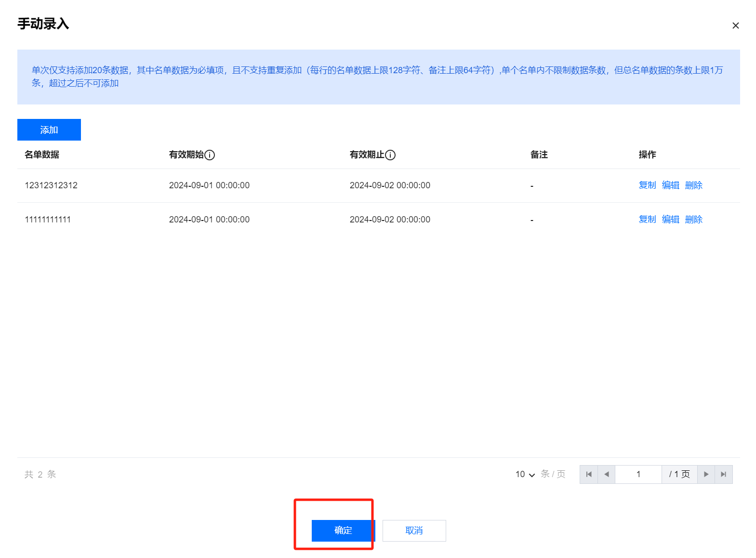Viewport: 756px width, 558px height.
Task: Select the 11111111111 data cell
Action: click(x=48, y=220)
